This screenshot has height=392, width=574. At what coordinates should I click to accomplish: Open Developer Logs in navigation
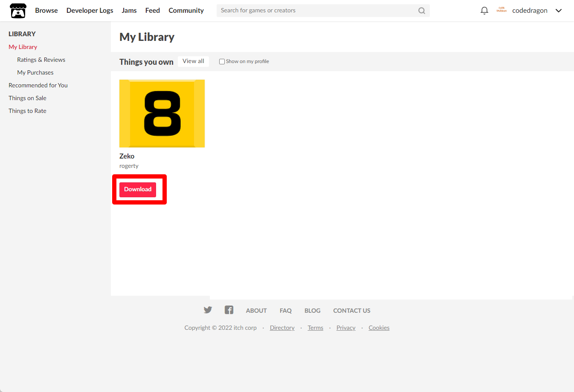point(90,11)
